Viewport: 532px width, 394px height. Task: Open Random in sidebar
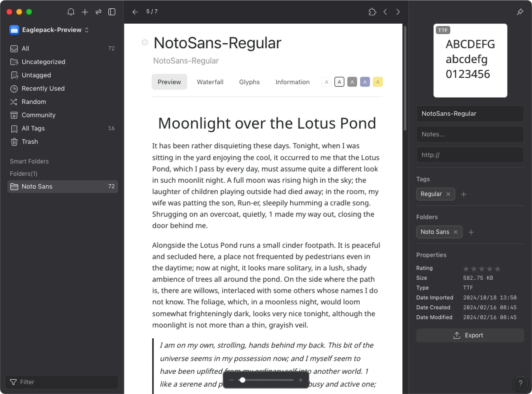pyautogui.click(x=63, y=102)
